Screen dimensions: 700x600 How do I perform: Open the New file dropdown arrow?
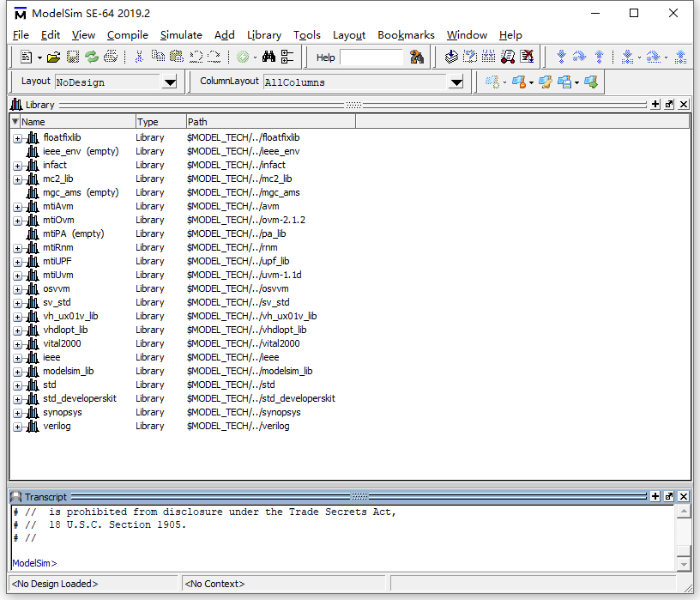coord(39,58)
